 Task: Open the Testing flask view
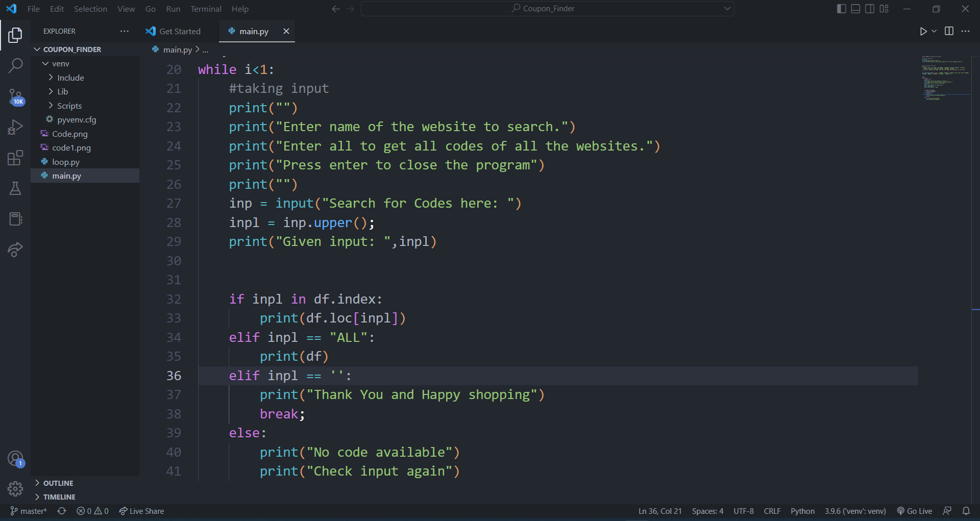(x=15, y=188)
